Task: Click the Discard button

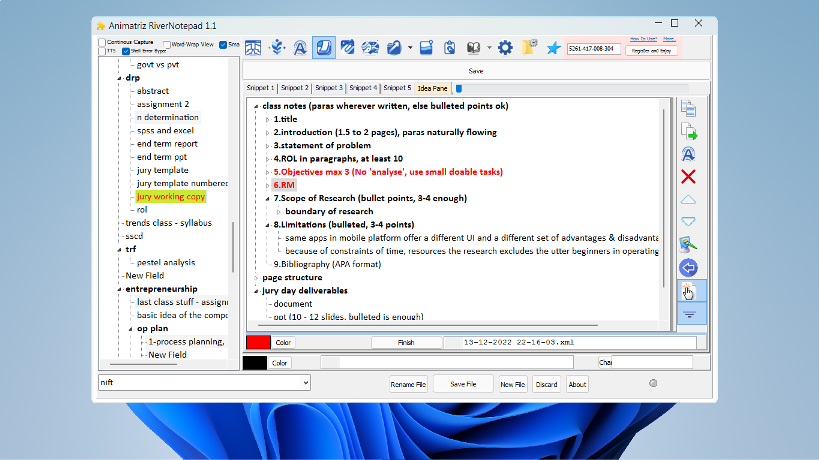Action: point(546,384)
